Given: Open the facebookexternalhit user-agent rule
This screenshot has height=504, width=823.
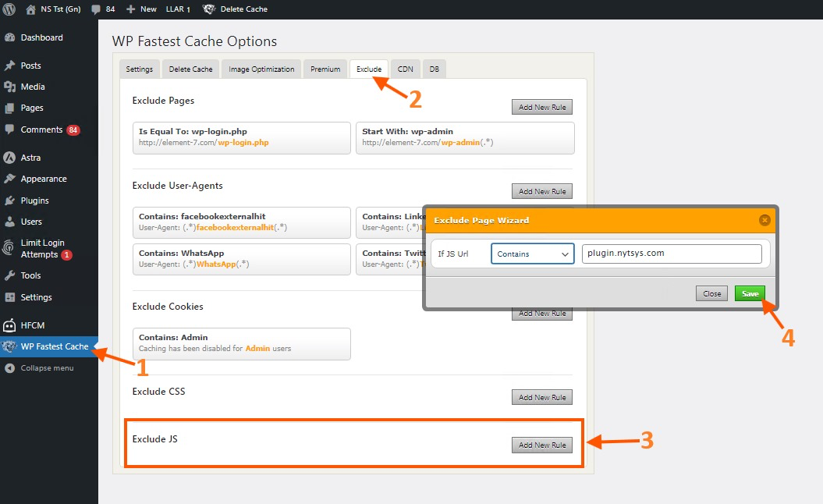Looking at the screenshot, I should pyautogui.click(x=242, y=222).
